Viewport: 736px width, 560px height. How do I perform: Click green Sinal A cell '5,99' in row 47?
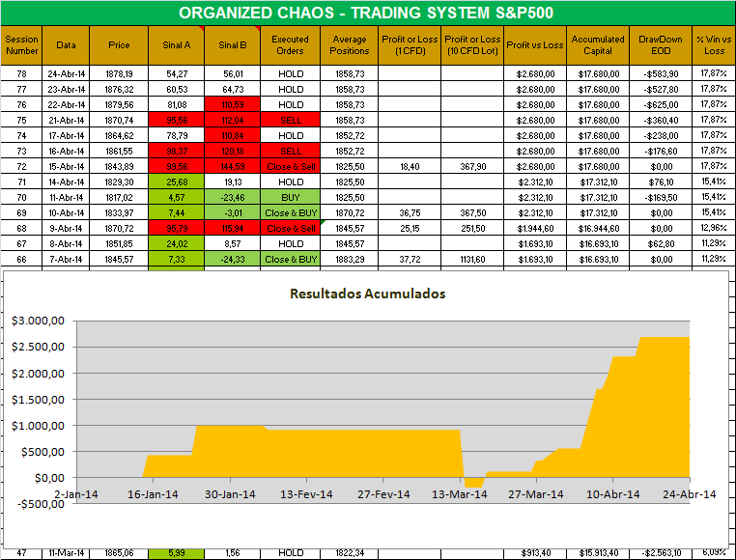pyautogui.click(x=177, y=553)
